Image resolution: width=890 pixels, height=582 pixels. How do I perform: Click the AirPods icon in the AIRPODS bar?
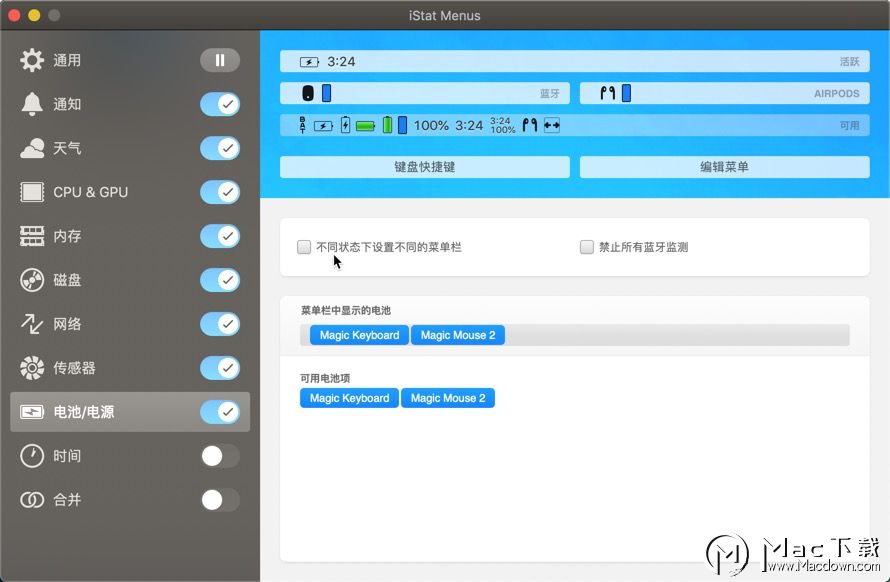click(608, 93)
